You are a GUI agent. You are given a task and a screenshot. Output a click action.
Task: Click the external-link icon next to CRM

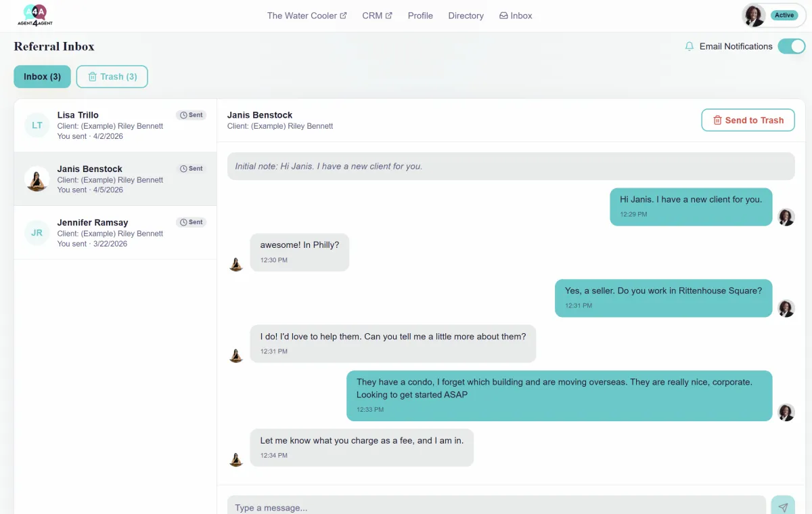389,15
